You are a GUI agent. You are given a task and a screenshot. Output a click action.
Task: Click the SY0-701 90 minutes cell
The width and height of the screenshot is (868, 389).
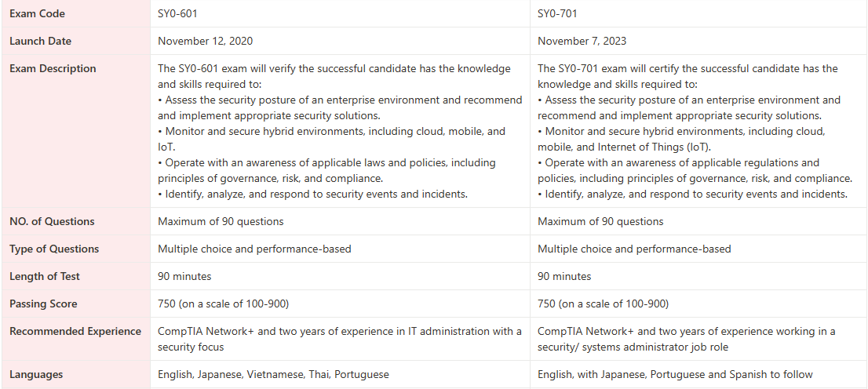click(x=564, y=276)
